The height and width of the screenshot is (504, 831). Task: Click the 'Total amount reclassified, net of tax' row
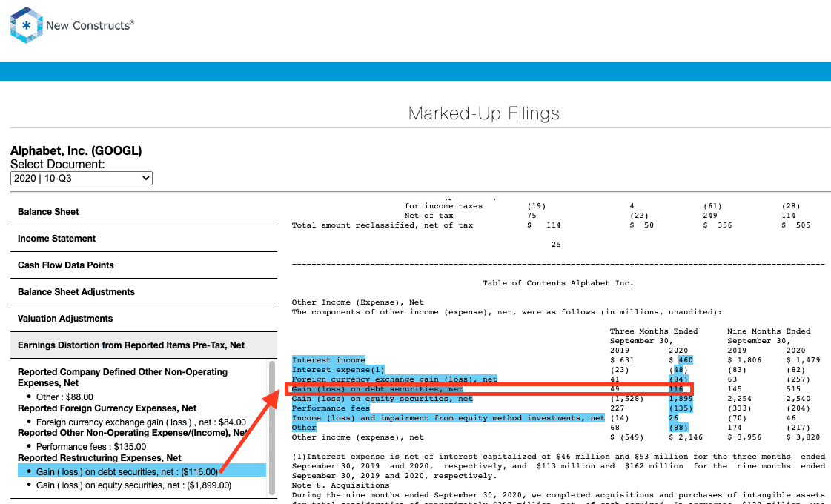point(551,225)
